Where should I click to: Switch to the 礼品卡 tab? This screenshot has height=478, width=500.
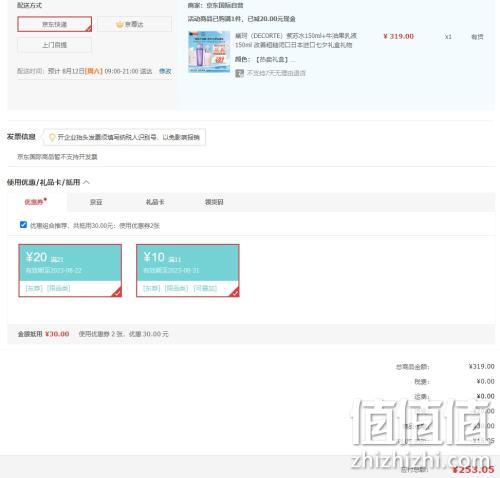coord(155,202)
